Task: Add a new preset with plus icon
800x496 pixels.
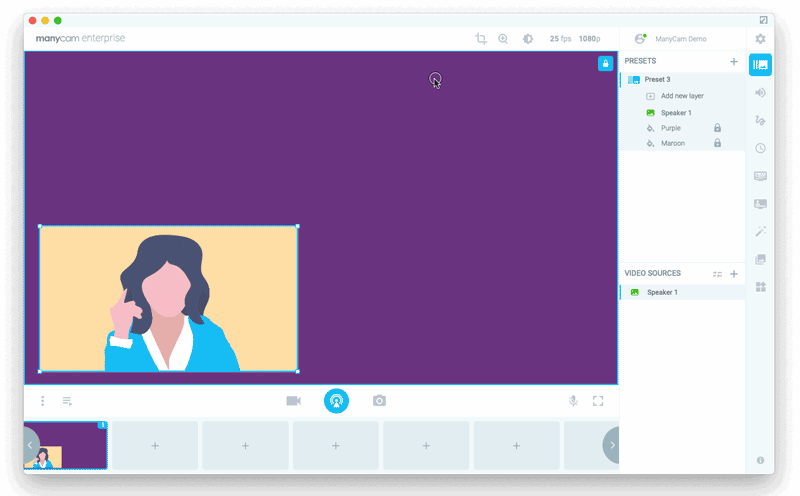Action: (x=734, y=61)
